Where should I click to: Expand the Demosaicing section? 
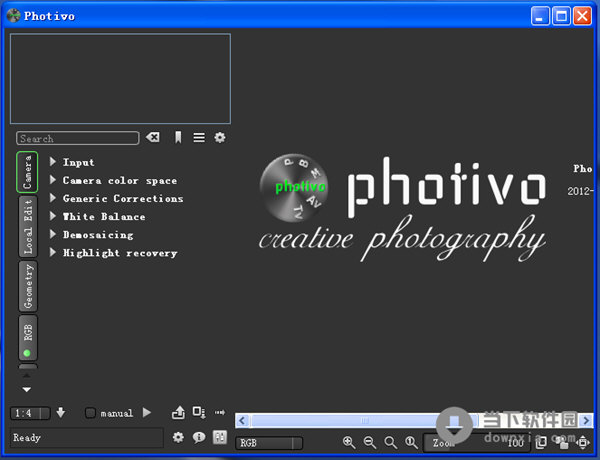[53, 234]
